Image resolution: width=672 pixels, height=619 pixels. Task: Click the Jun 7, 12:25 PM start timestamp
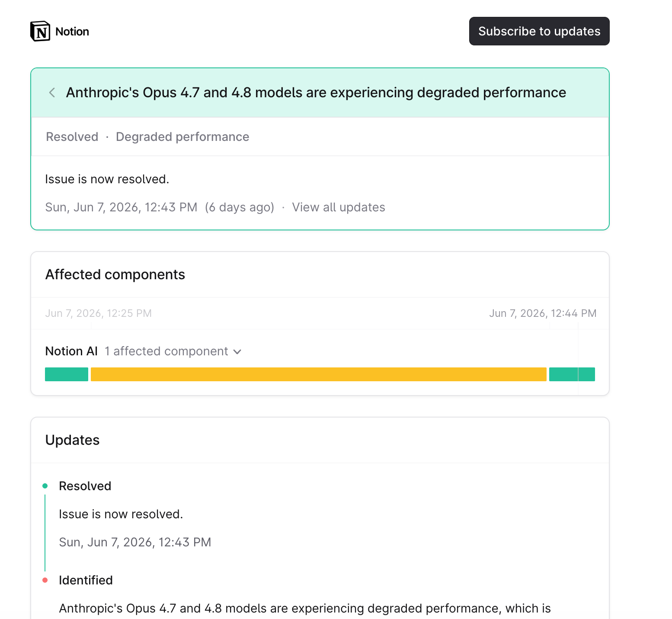click(98, 313)
